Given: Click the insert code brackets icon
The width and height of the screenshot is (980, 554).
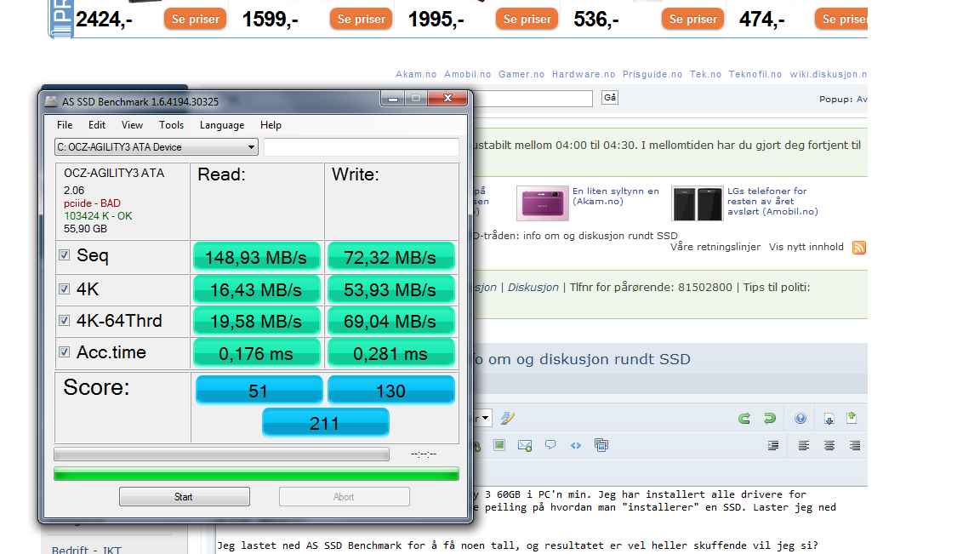Looking at the screenshot, I should (576, 445).
